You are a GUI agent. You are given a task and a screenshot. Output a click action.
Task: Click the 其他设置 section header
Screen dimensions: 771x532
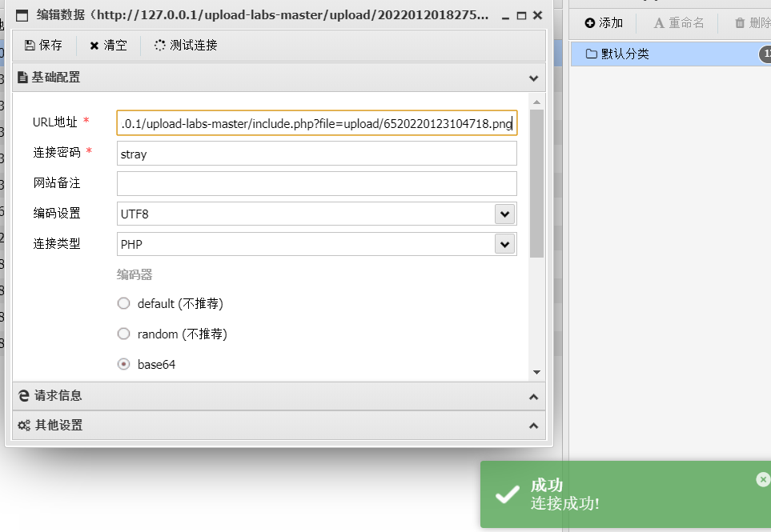[x=279, y=426]
